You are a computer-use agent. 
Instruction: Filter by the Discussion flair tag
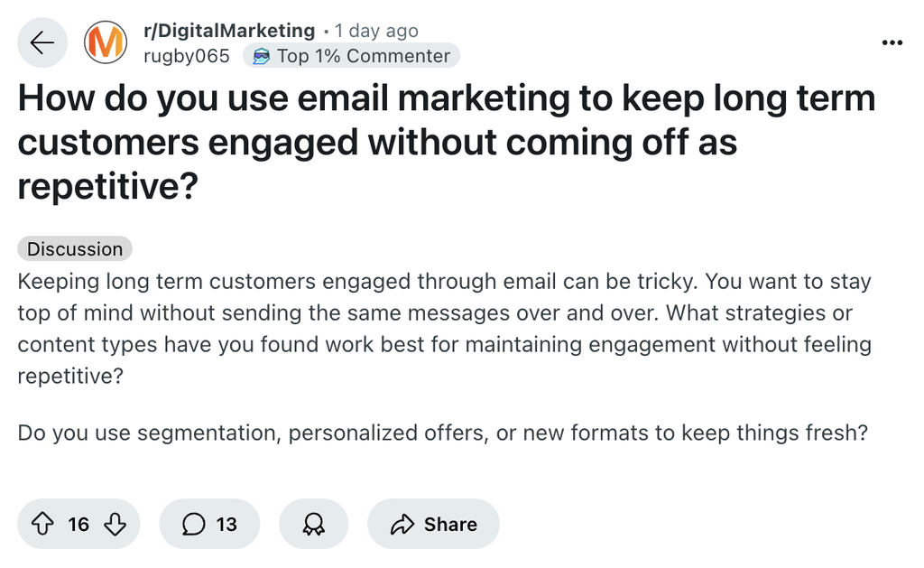tap(75, 249)
